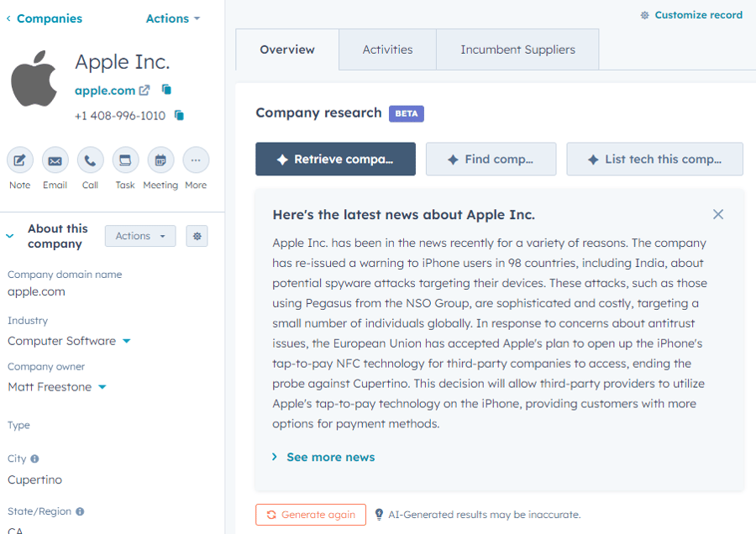Click the Industry field label
This screenshot has width=756, height=534.
pos(28,321)
